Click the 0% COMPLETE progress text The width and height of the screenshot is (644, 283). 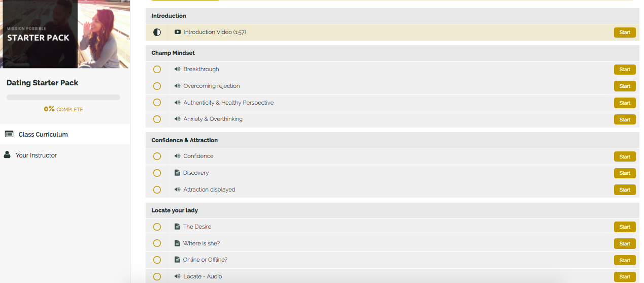click(63, 109)
